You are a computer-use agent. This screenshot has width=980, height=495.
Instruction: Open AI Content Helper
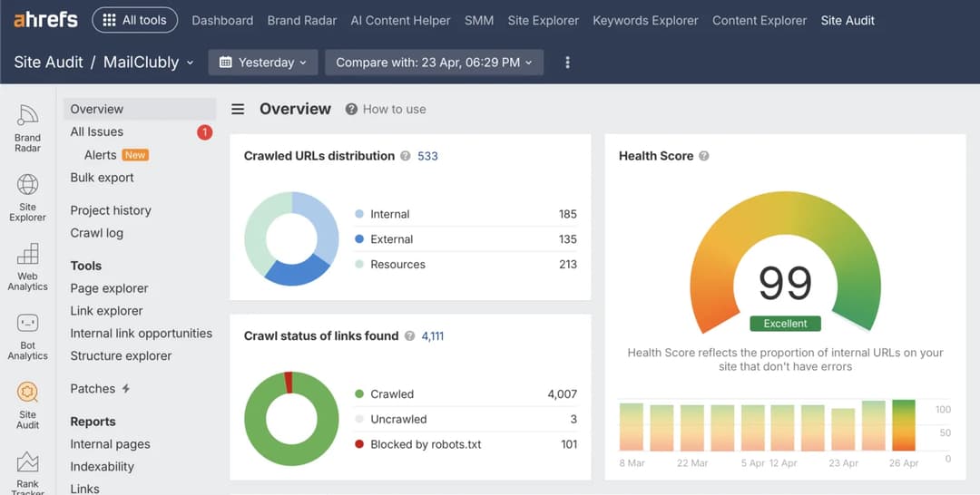[401, 21]
